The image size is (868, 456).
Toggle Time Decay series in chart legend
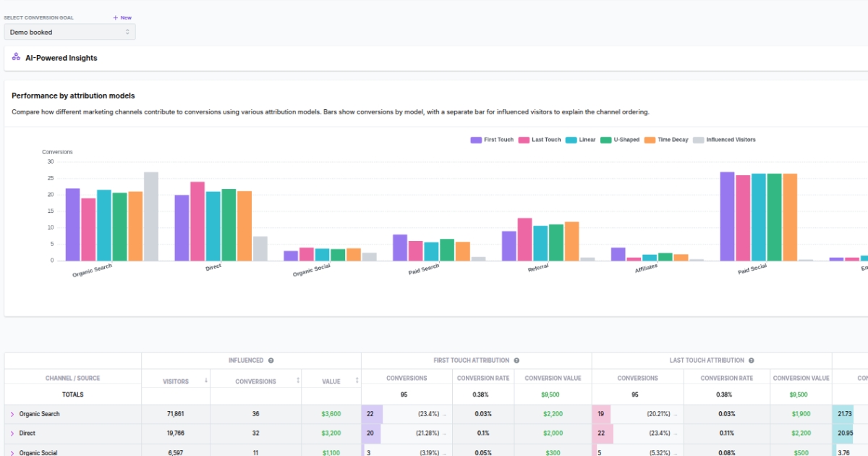666,140
